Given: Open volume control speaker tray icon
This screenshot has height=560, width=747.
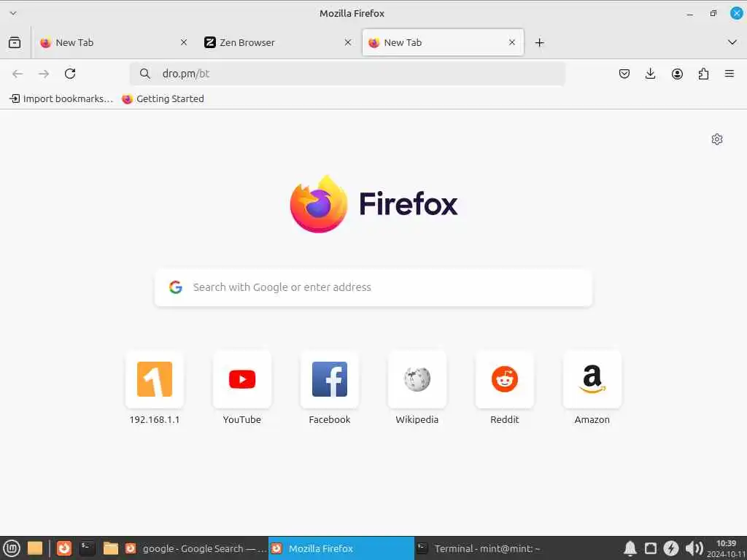Looking at the screenshot, I should click(x=694, y=548).
